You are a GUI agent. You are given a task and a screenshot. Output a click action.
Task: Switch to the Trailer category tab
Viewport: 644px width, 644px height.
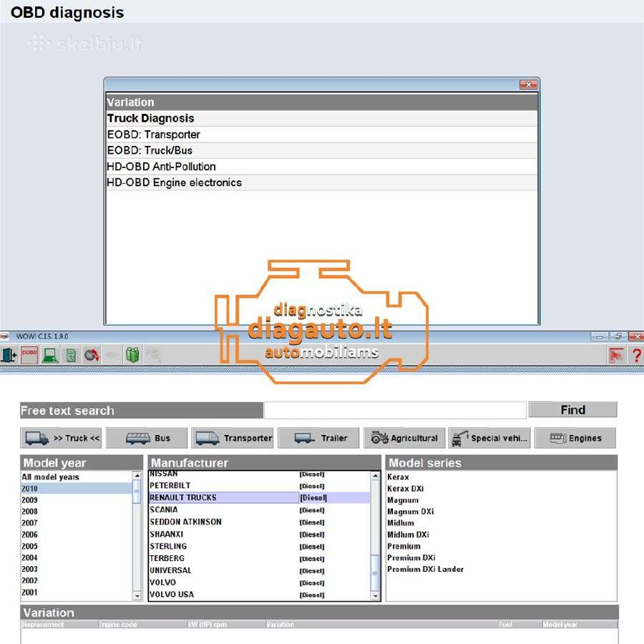[318, 438]
